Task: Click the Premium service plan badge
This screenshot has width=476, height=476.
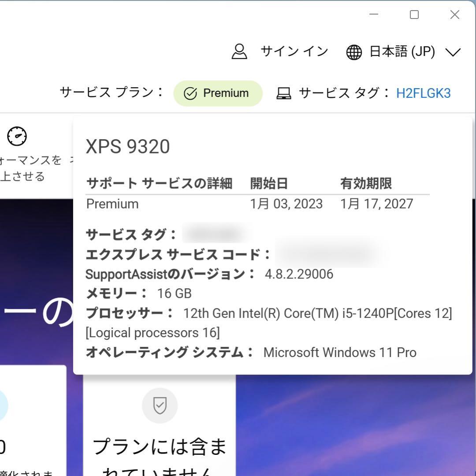Action: (x=218, y=93)
